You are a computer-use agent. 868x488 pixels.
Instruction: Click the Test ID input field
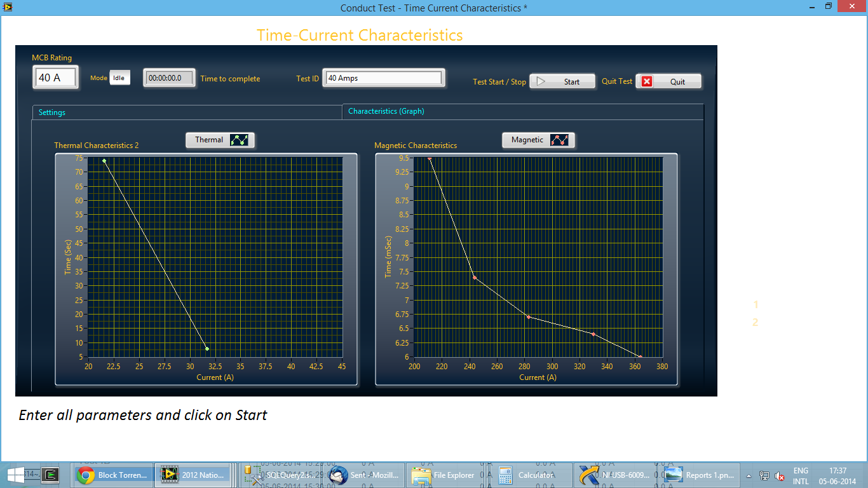click(383, 78)
